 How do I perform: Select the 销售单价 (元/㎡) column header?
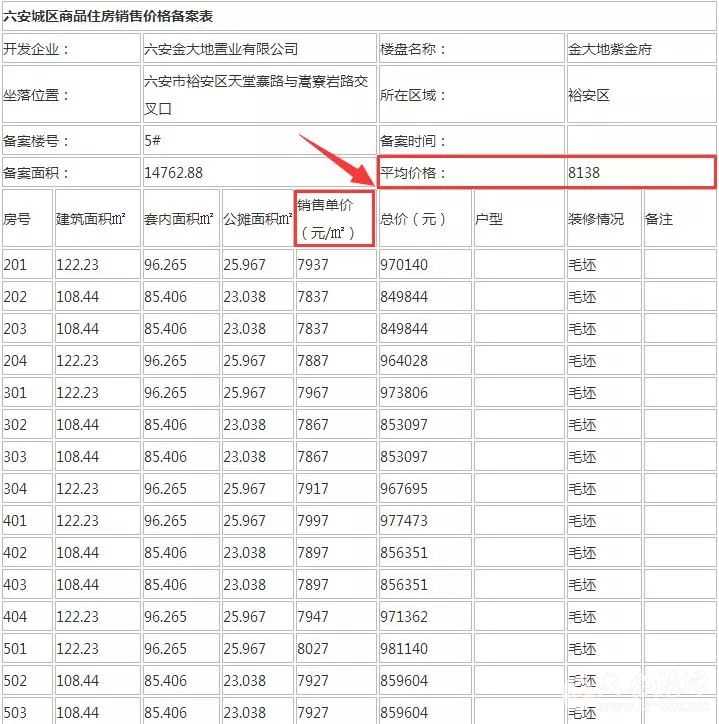(x=335, y=219)
